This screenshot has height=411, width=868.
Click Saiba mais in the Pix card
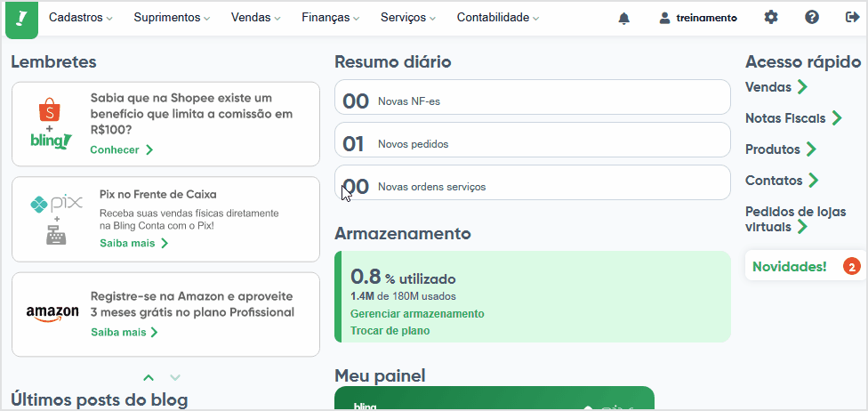point(134,243)
